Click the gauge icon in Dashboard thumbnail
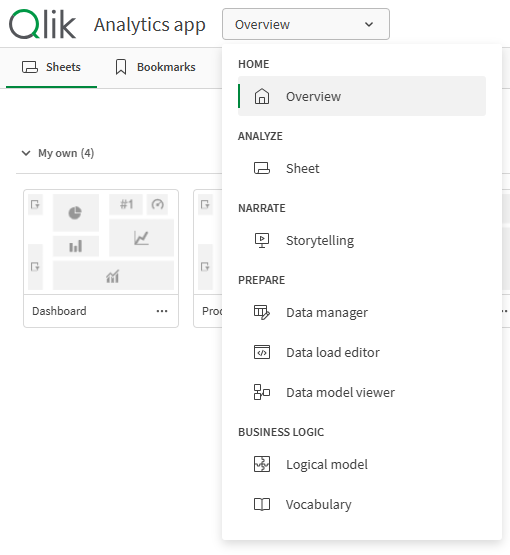Screen dimensions: 510x555 157,204
